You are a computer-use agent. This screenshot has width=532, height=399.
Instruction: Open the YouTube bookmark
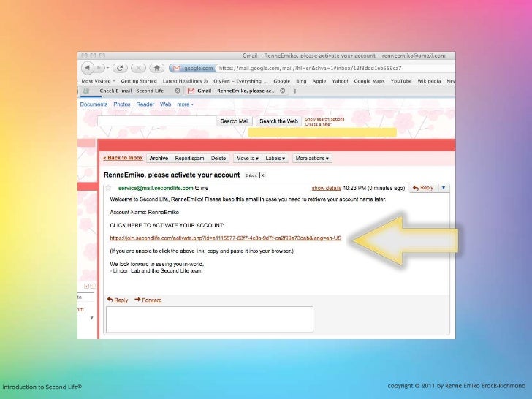pyautogui.click(x=401, y=81)
